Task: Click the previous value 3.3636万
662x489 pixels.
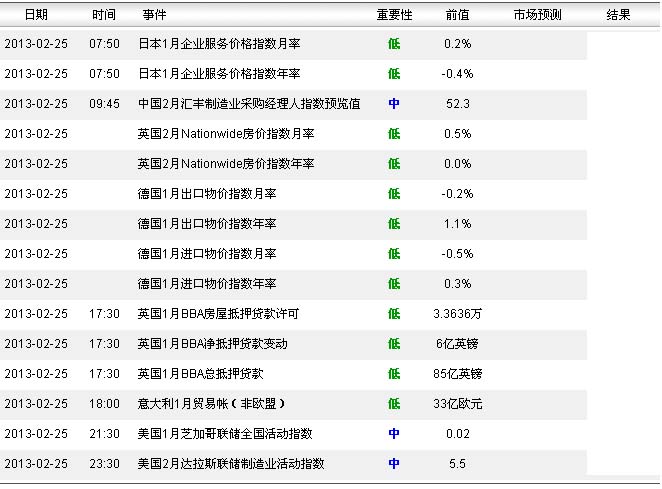Action: tap(458, 314)
